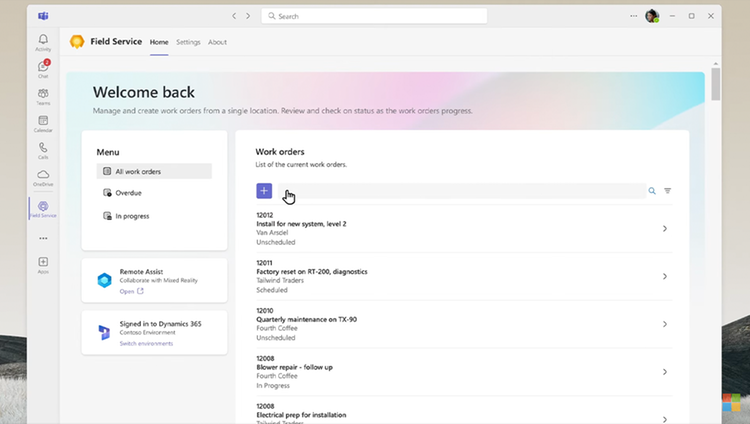The image size is (750, 424).
Task: Expand Blower repair follow up chevron
Action: click(x=665, y=372)
